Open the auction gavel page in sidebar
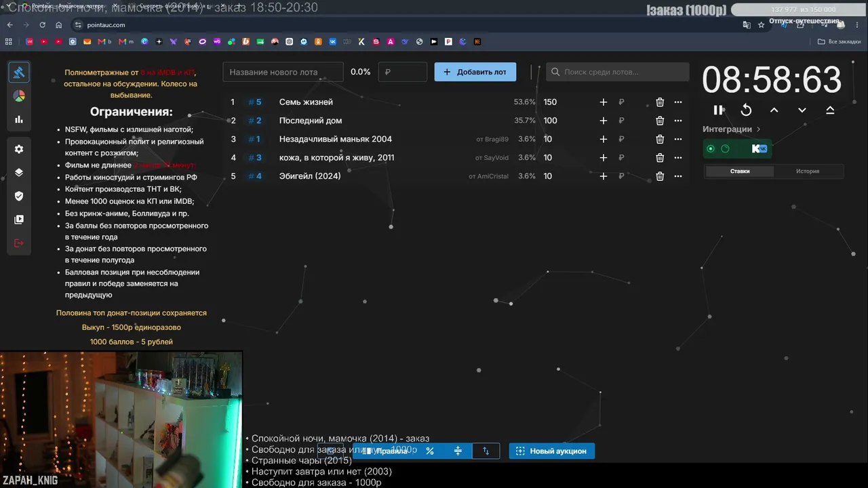The width and height of the screenshot is (868, 488). pos(19,72)
